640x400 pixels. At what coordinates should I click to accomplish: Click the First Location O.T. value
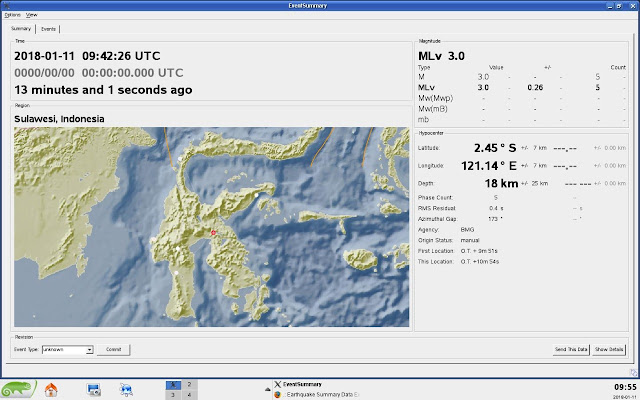click(479, 251)
